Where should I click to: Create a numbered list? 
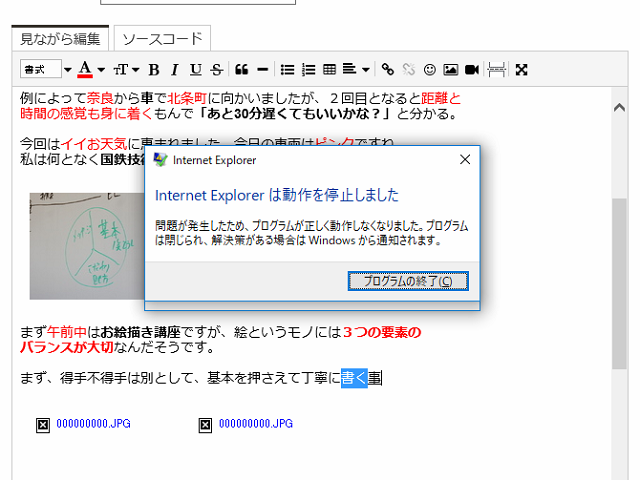[309, 70]
